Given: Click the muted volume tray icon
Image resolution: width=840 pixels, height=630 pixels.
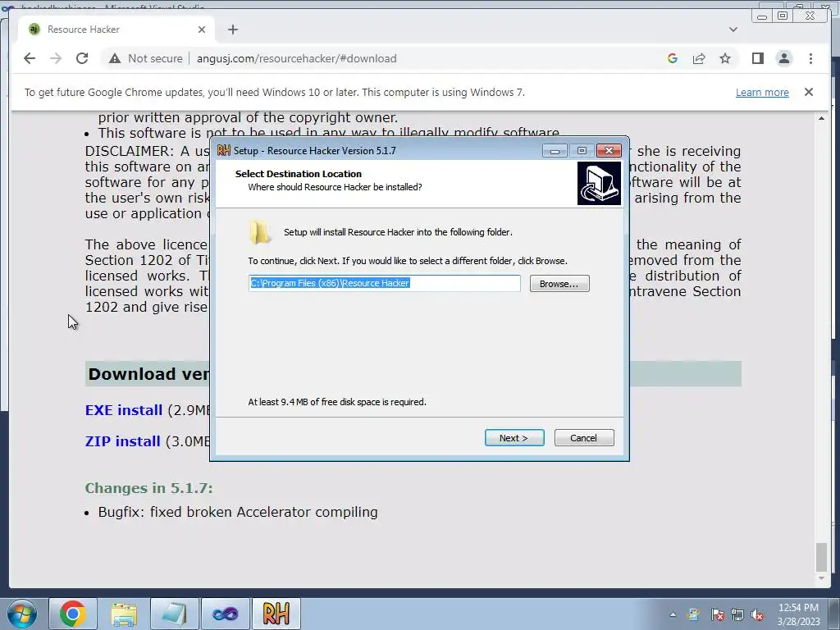Looking at the screenshot, I should 757,614.
